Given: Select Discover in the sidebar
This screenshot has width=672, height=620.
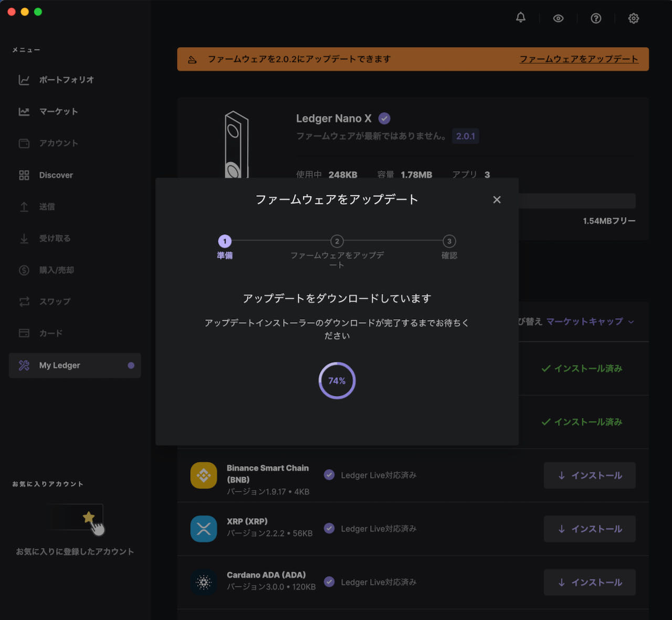Looking at the screenshot, I should click(x=56, y=175).
